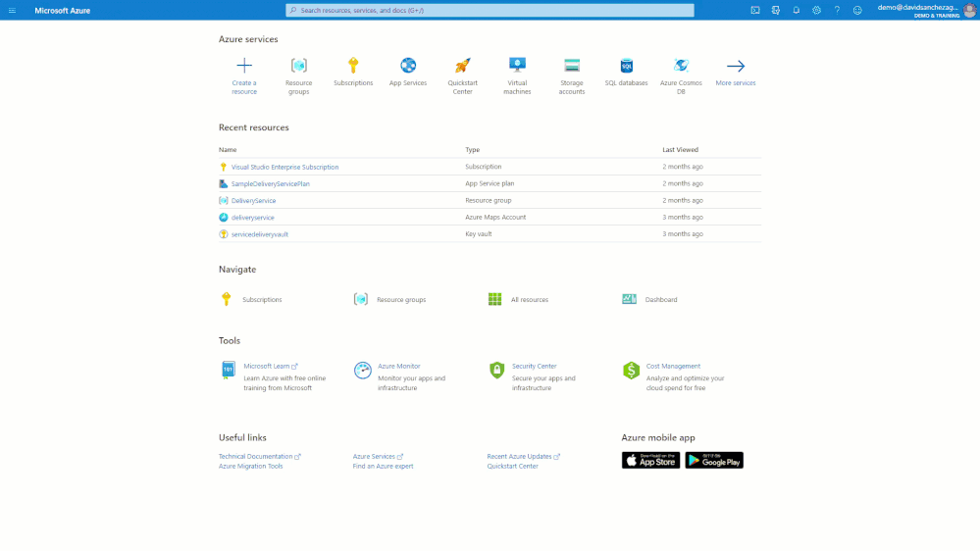
Task: Open the Virtual machines service
Action: point(517,66)
